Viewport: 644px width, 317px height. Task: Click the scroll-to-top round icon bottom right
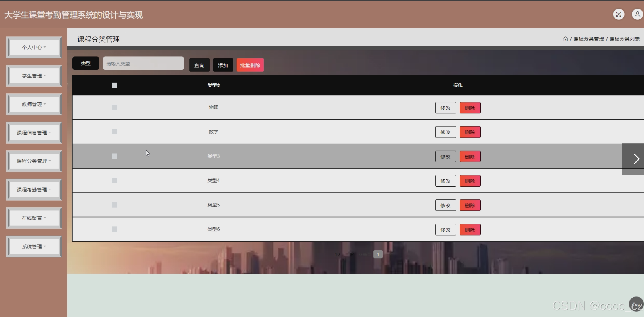[x=636, y=304]
